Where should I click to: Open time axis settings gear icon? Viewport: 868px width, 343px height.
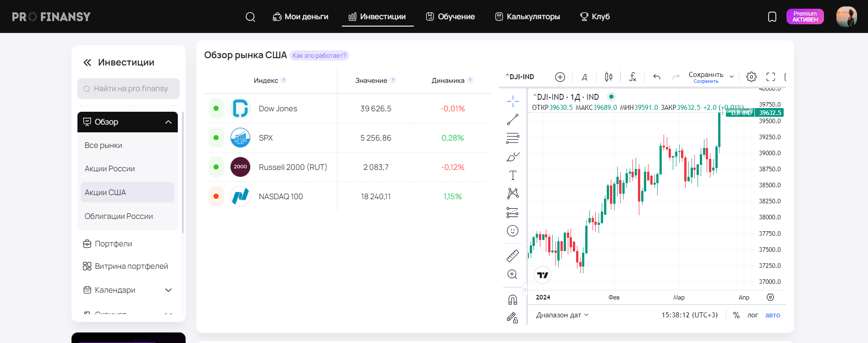pyautogui.click(x=770, y=297)
